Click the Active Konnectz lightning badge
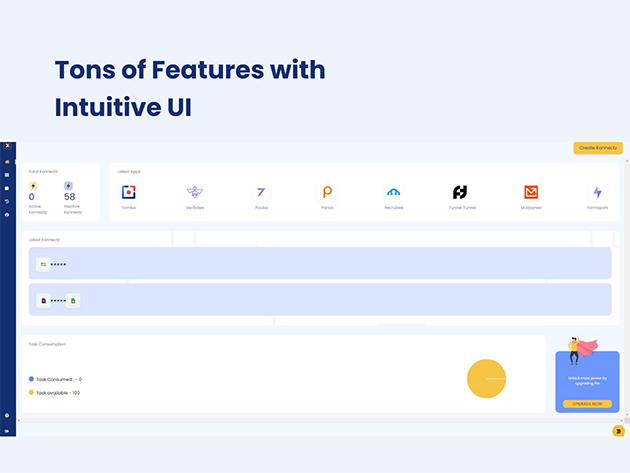 [x=33, y=186]
